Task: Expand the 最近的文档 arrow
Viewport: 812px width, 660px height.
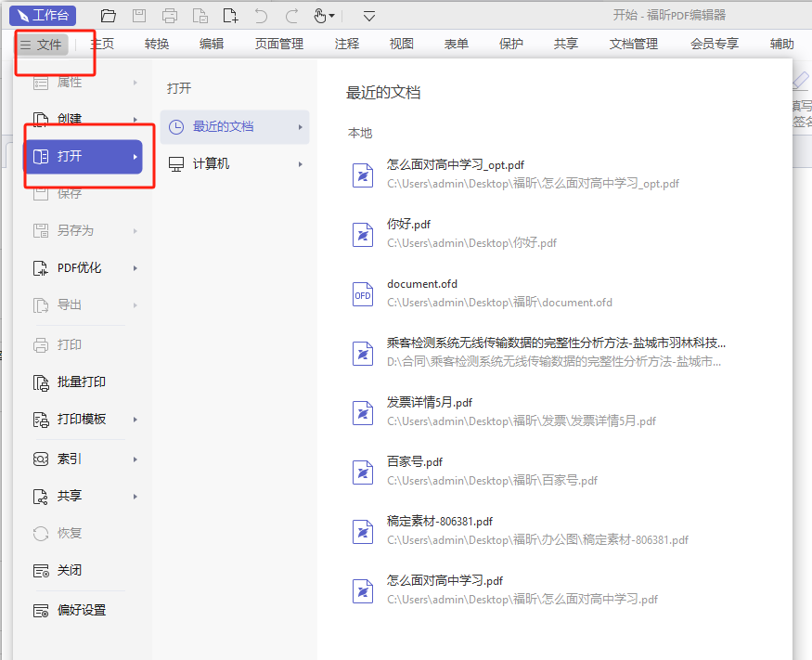Action: tap(301, 127)
